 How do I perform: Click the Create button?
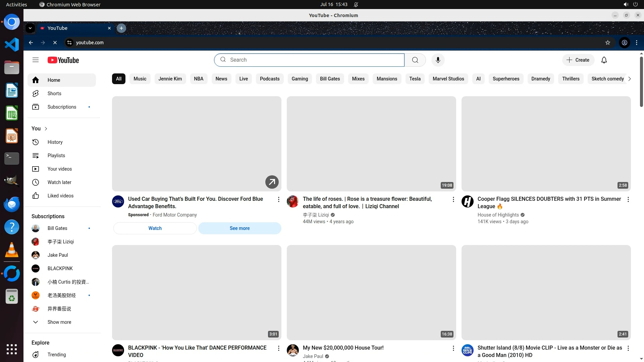pyautogui.click(x=578, y=60)
